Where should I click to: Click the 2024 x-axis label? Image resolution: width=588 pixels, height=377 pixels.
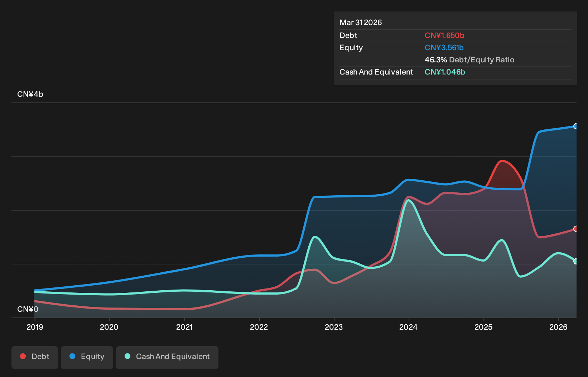[409, 327]
